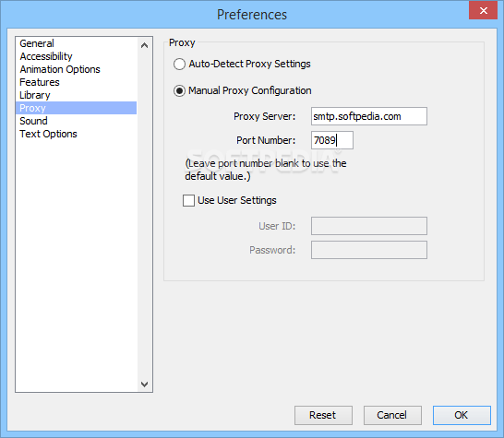Click the Port Number input field

[x=332, y=140]
